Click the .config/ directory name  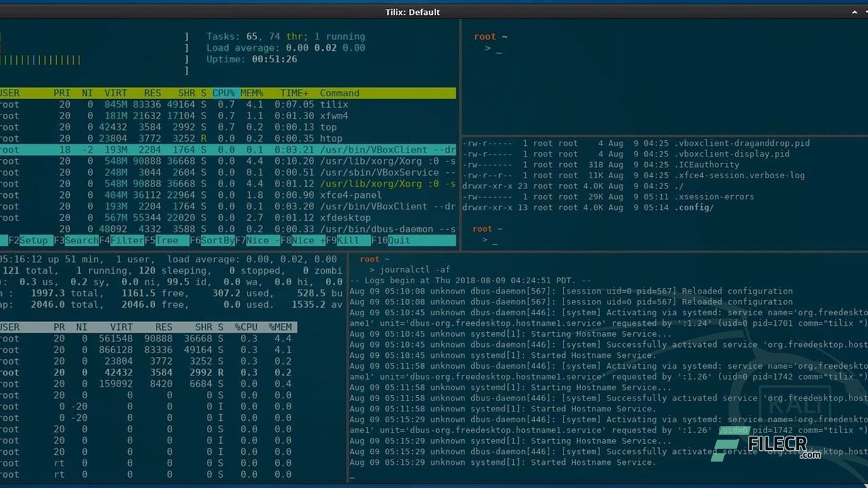coord(694,207)
